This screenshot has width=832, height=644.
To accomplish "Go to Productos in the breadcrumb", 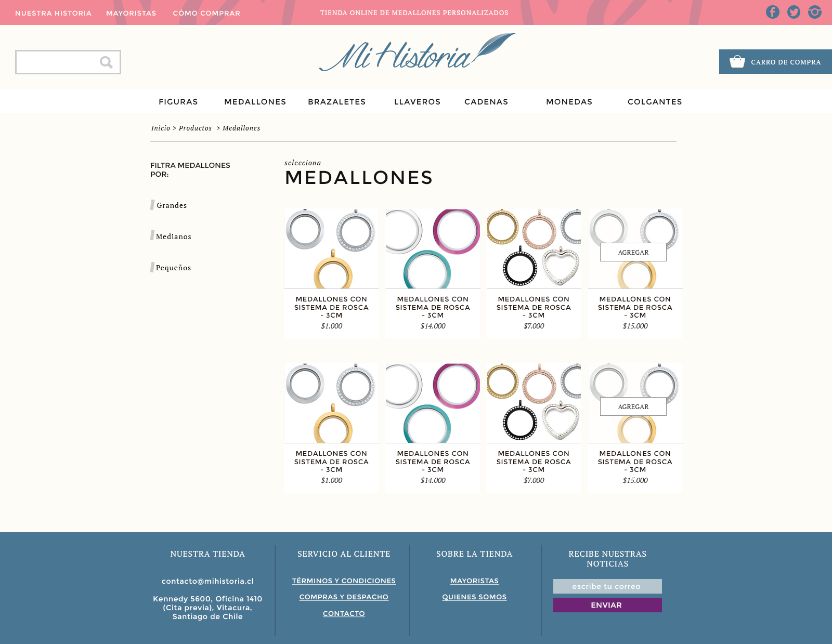I will click(195, 128).
